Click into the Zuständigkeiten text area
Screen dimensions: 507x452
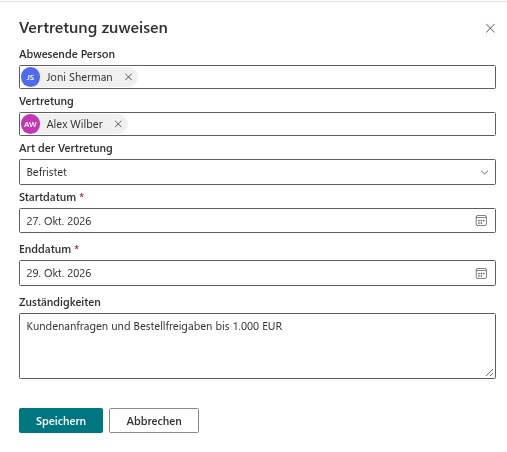257,346
